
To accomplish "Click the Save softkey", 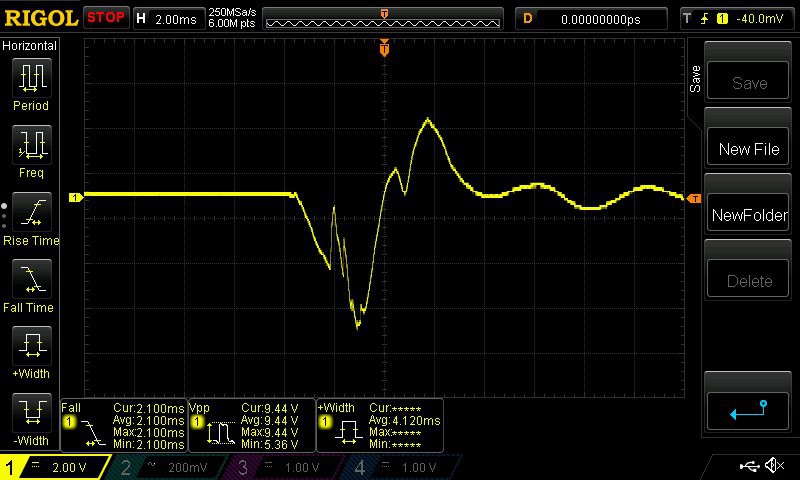I will click(x=748, y=81).
